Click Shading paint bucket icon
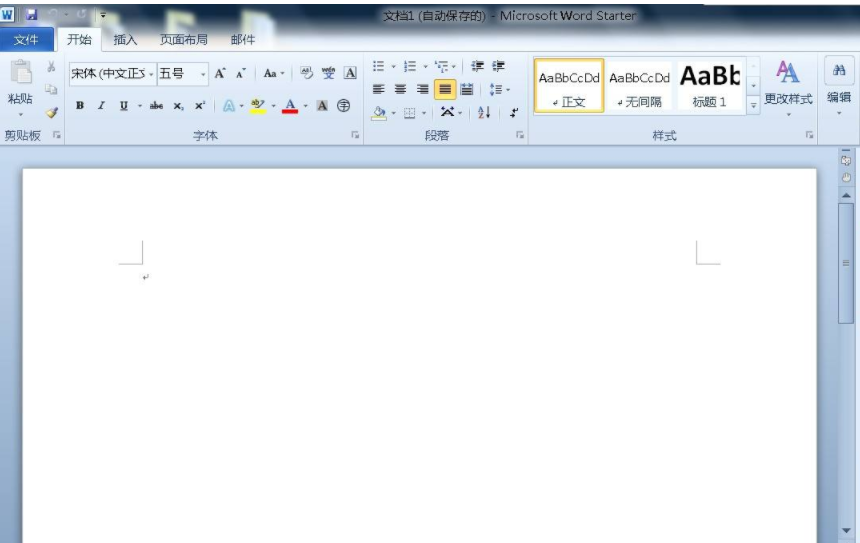Viewport: 860px width, 543px height. point(378,113)
